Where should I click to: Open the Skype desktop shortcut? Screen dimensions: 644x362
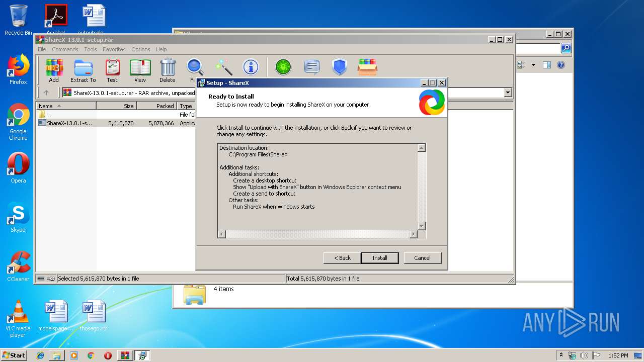pyautogui.click(x=18, y=217)
